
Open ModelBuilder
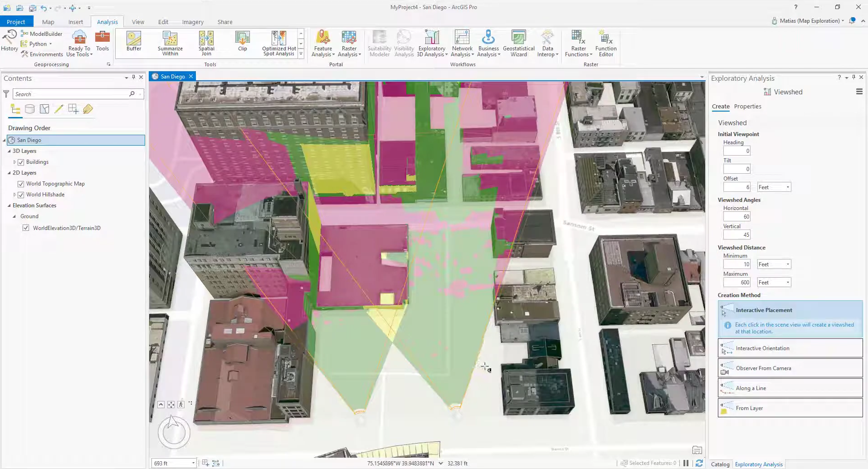tap(42, 34)
